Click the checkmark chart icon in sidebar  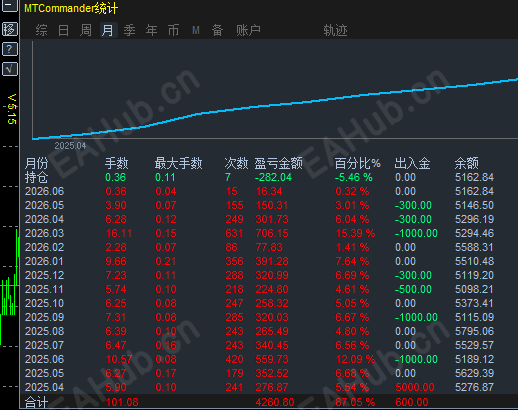point(10,69)
